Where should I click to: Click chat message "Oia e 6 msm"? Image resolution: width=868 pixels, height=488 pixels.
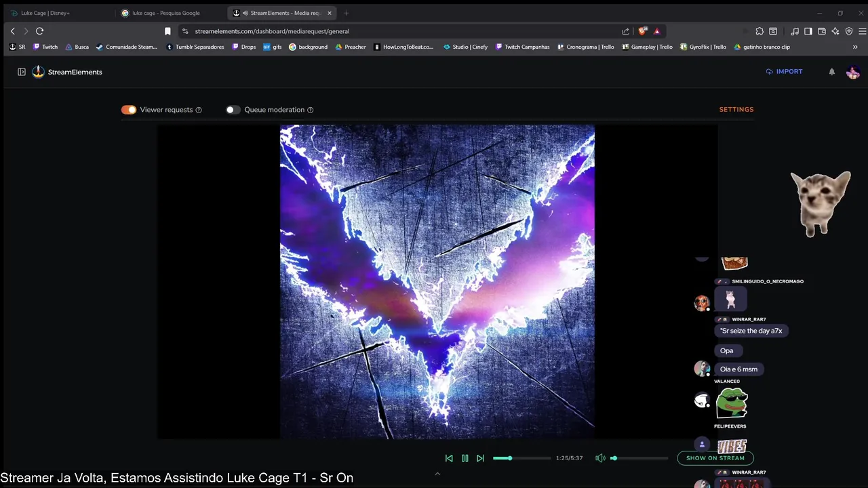point(738,369)
